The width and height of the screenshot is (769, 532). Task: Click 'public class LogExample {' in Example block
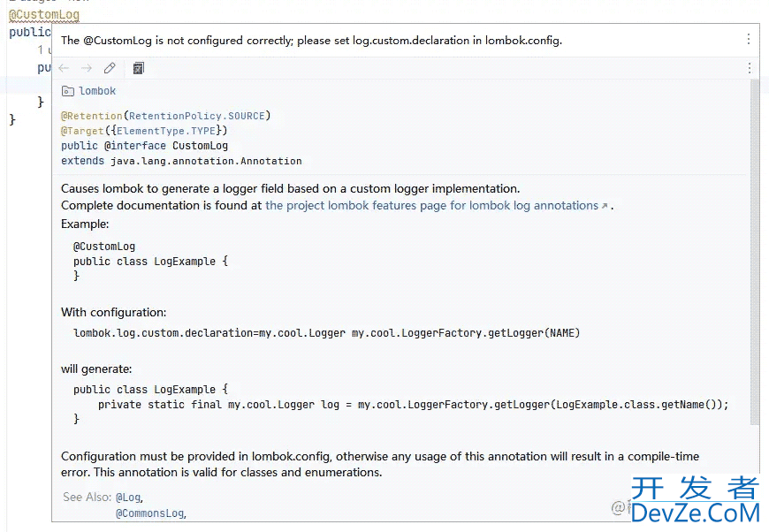pos(150,262)
